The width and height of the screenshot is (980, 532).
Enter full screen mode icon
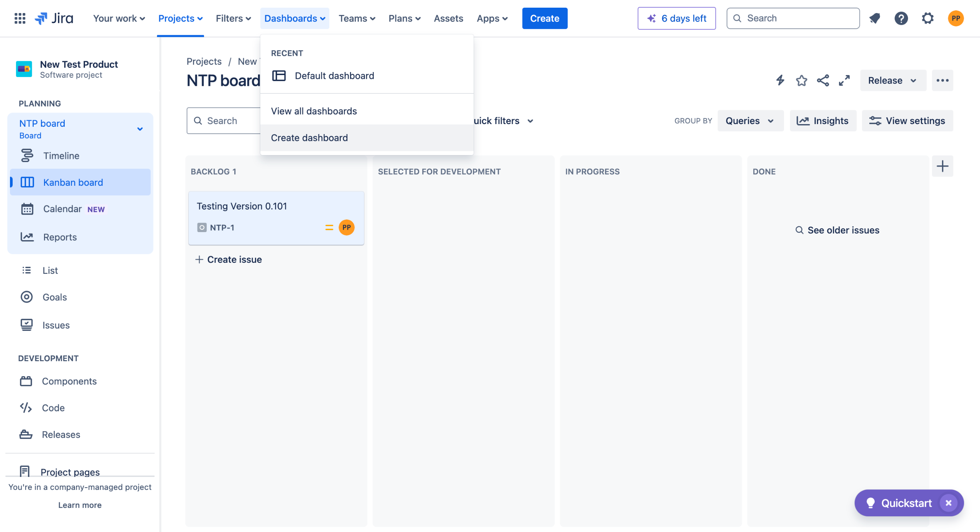point(844,80)
